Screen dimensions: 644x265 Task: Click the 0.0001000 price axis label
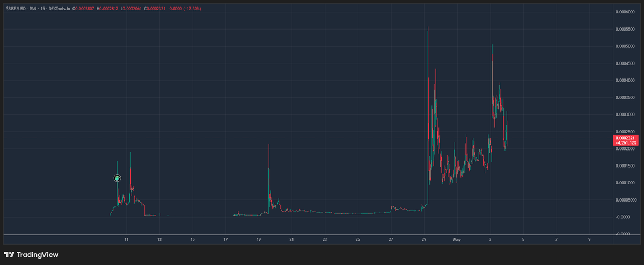pos(626,183)
